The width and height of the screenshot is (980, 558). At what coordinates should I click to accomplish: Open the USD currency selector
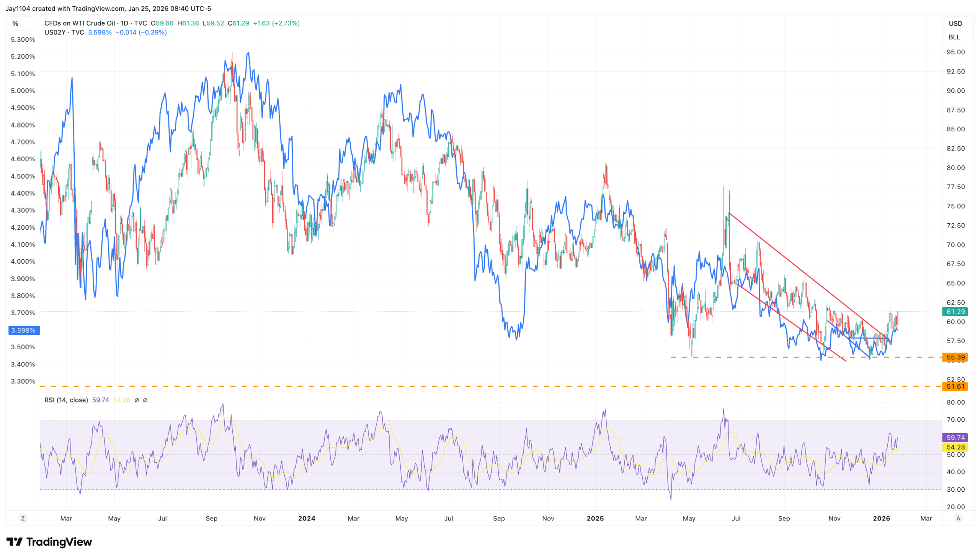click(x=955, y=23)
